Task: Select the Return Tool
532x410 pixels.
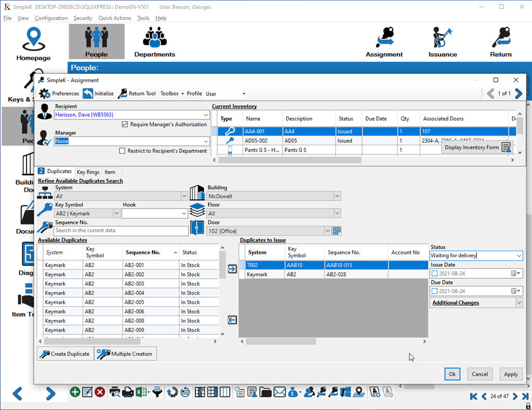Action: 137,93
